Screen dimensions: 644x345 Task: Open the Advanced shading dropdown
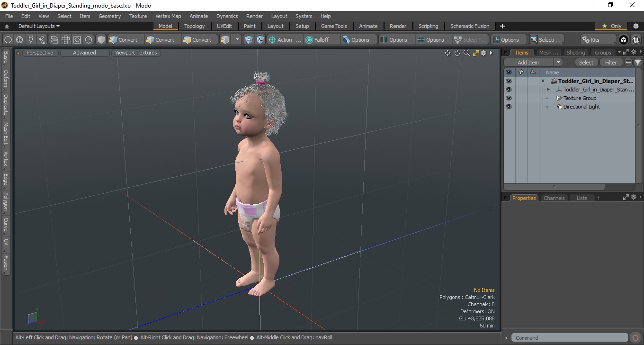84,53
